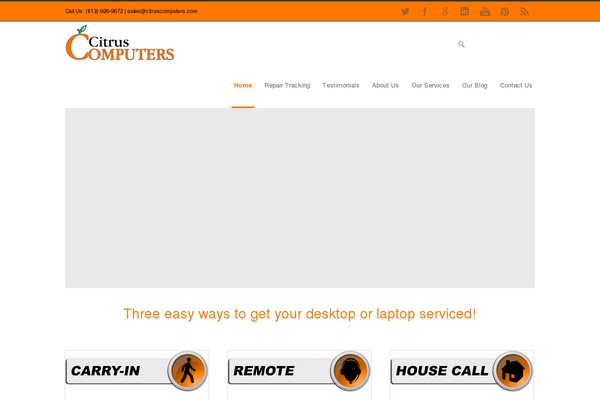Click the sales@citruscomputers.com email link
The width and height of the screenshot is (600, 400).
tap(162, 11)
